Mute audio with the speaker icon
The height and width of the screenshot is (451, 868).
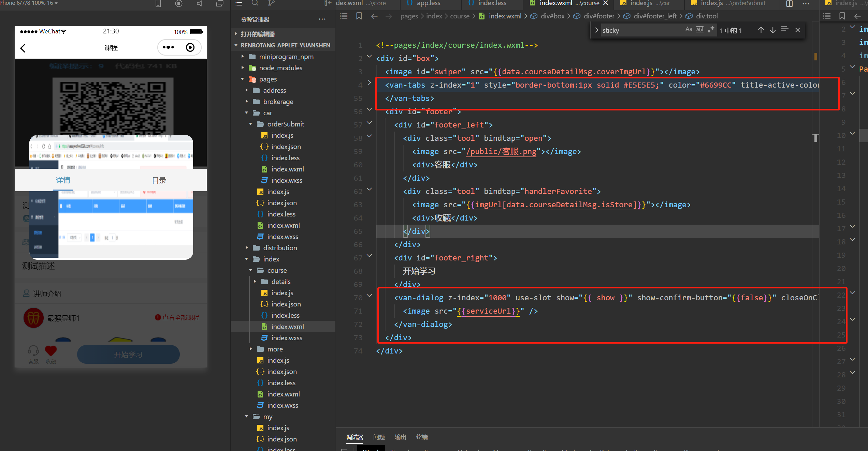[x=199, y=3]
